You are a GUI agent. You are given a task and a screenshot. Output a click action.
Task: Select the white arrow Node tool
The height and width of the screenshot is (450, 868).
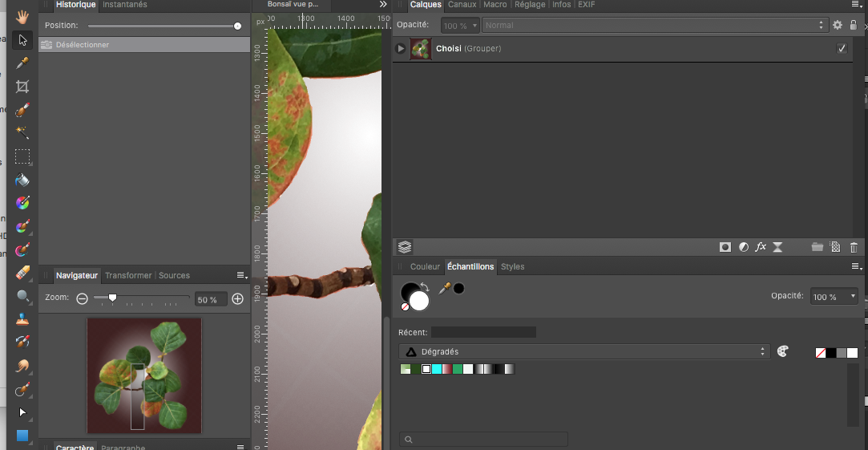pos(22,412)
